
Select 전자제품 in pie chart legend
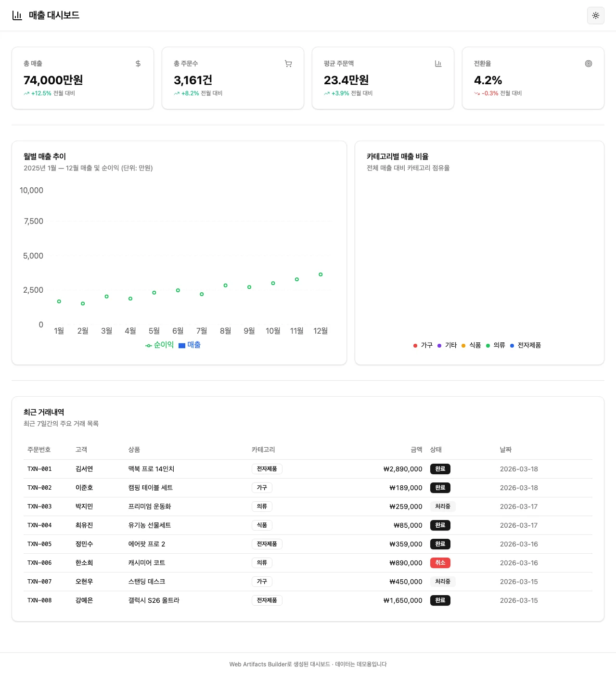pyautogui.click(x=526, y=345)
